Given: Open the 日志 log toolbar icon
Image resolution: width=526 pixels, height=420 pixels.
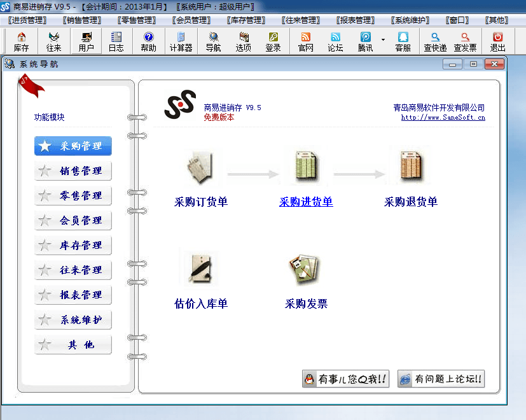Looking at the screenshot, I should 116,42.
